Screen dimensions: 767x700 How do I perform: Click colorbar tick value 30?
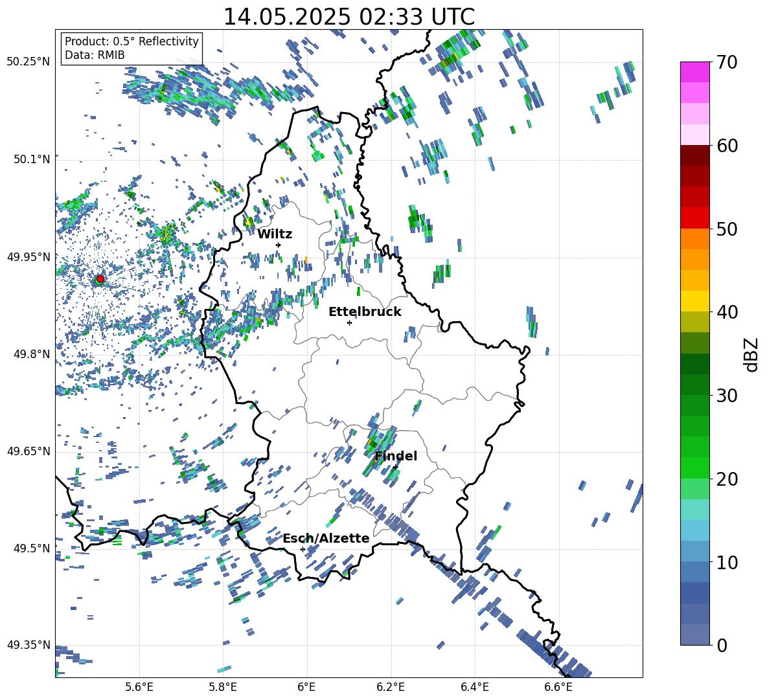pyautogui.click(x=727, y=395)
